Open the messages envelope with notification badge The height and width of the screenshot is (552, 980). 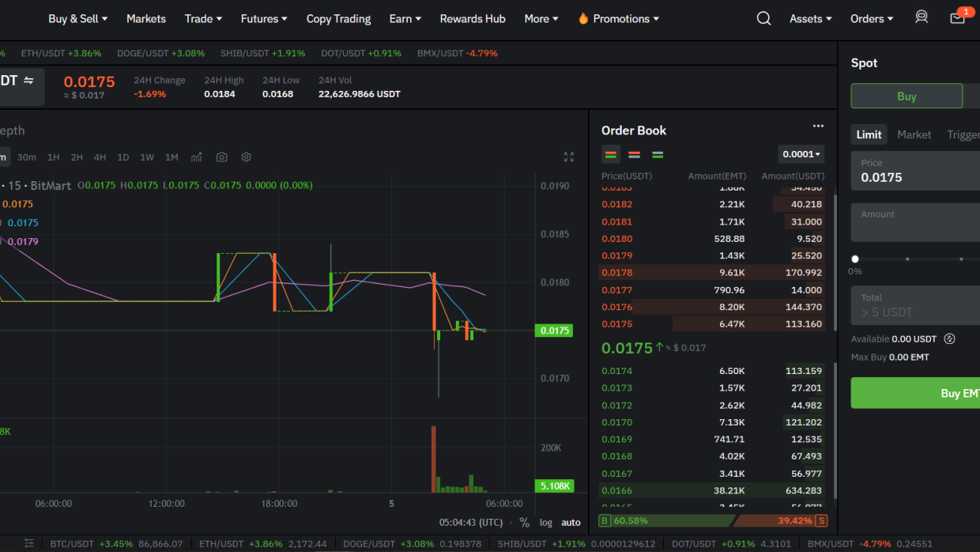(x=958, y=18)
